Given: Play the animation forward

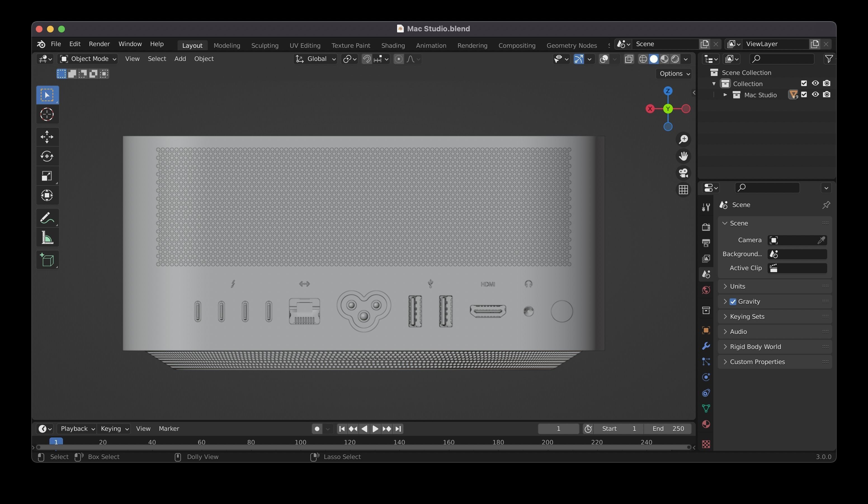Looking at the screenshot, I should pos(376,429).
